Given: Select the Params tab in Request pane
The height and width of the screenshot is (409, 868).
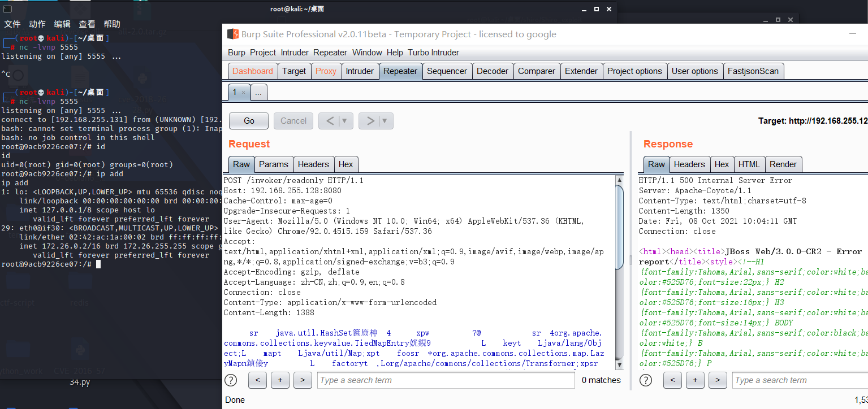Looking at the screenshot, I should [x=274, y=164].
